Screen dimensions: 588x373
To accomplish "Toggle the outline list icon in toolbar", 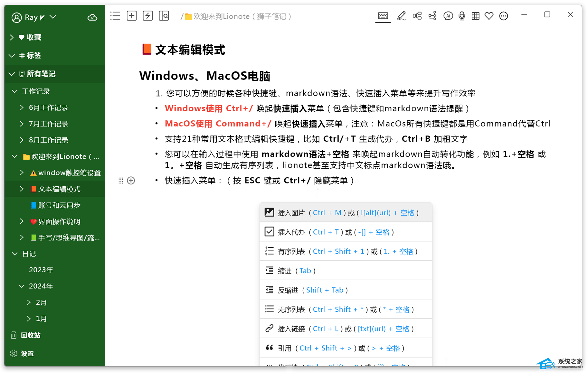I will pos(115,16).
